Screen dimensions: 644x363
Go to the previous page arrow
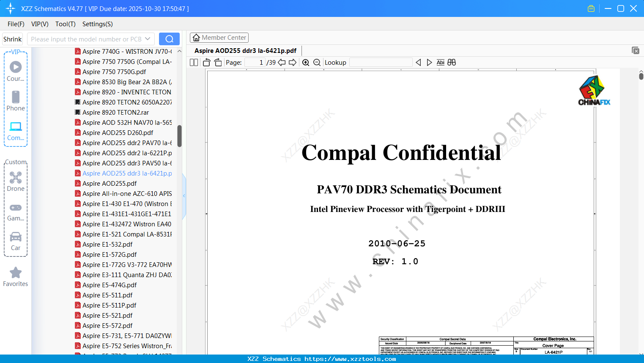click(282, 63)
